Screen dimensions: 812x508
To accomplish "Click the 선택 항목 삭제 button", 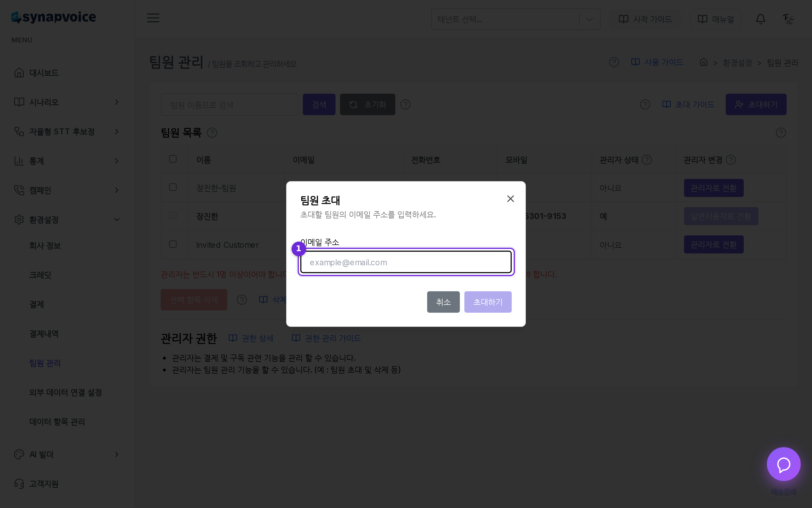I will click(194, 300).
